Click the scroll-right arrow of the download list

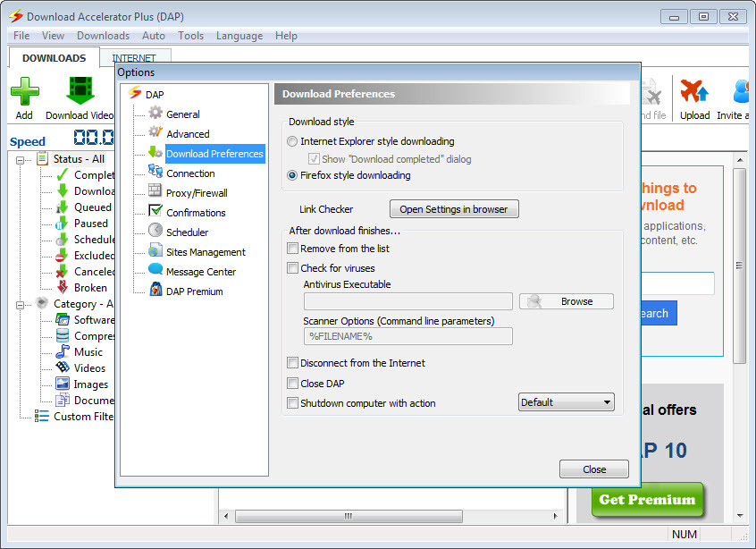click(x=556, y=516)
